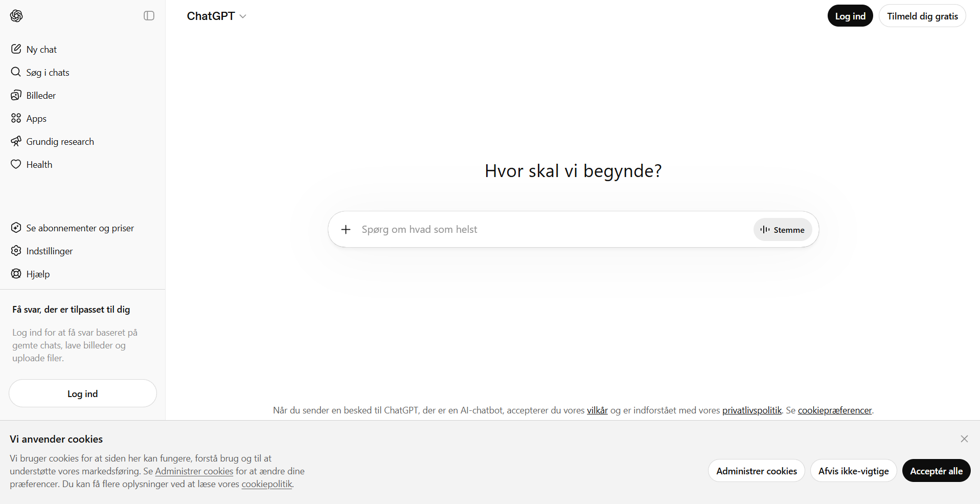Open Se abonnementer og priser
Viewport: 980px width, 504px height.
pos(83,228)
